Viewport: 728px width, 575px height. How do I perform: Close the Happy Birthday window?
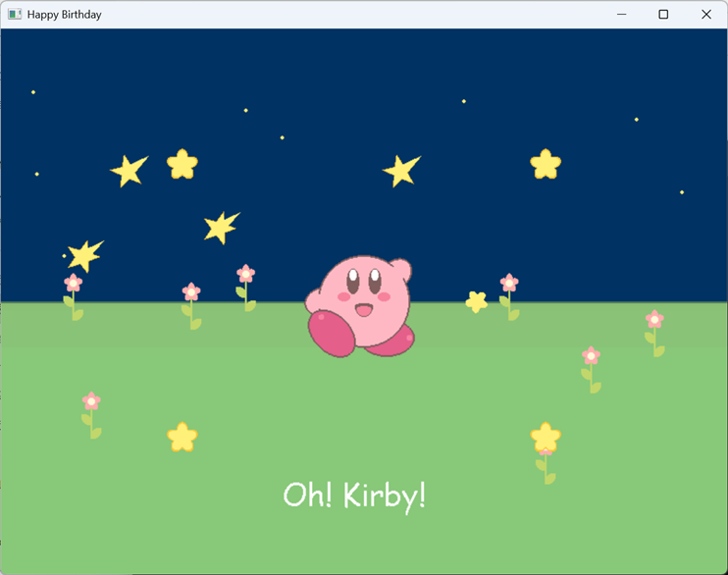pyautogui.click(x=706, y=15)
